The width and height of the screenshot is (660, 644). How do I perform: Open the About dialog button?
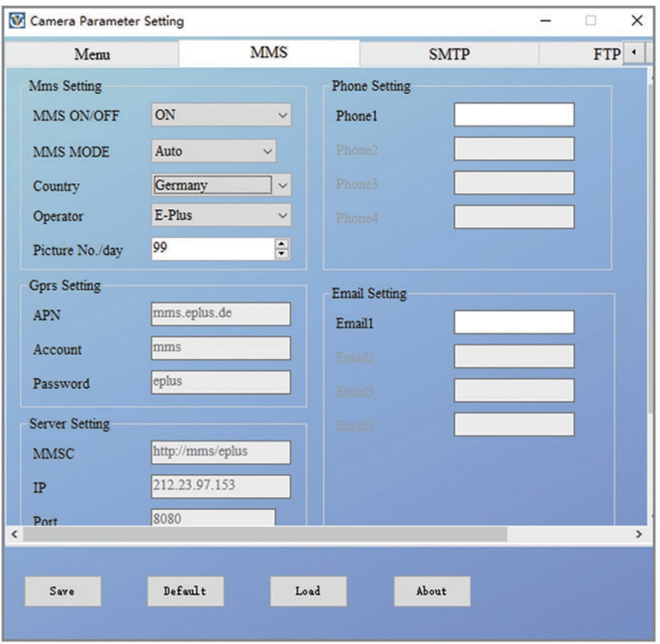432,591
